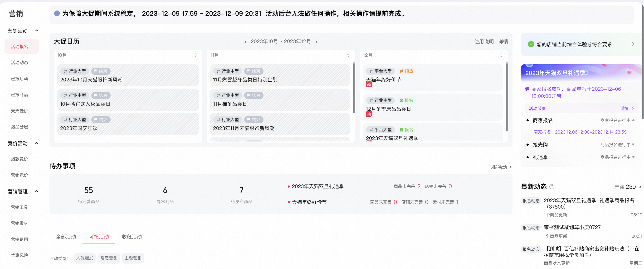Click the 12月 event count badge
This screenshot has height=269, width=644.
tap(501, 55)
